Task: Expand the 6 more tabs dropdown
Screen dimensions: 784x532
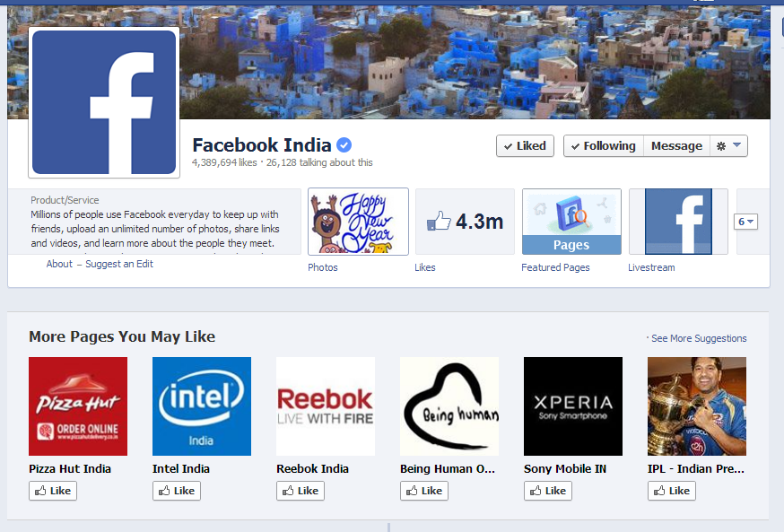Action: point(745,222)
